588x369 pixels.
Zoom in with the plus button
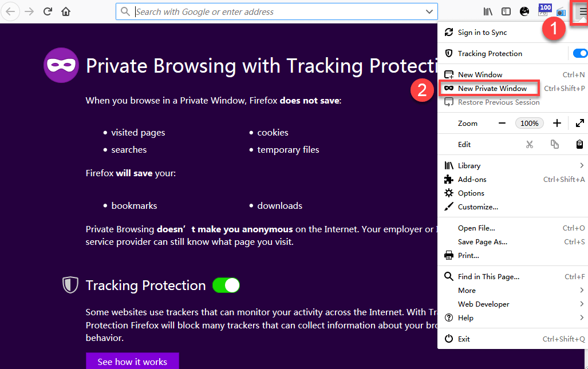click(557, 123)
